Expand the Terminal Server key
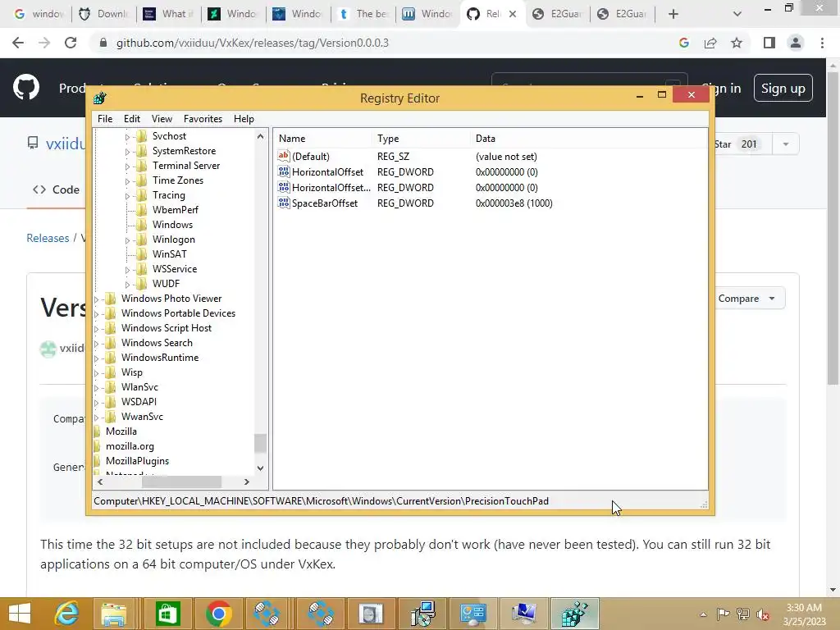Viewport: 840px width, 630px height. [127, 167]
